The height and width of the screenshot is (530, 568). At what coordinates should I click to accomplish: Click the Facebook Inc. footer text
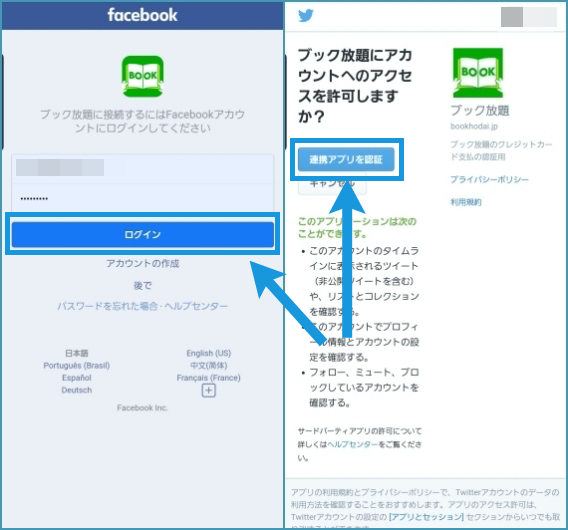click(142, 408)
